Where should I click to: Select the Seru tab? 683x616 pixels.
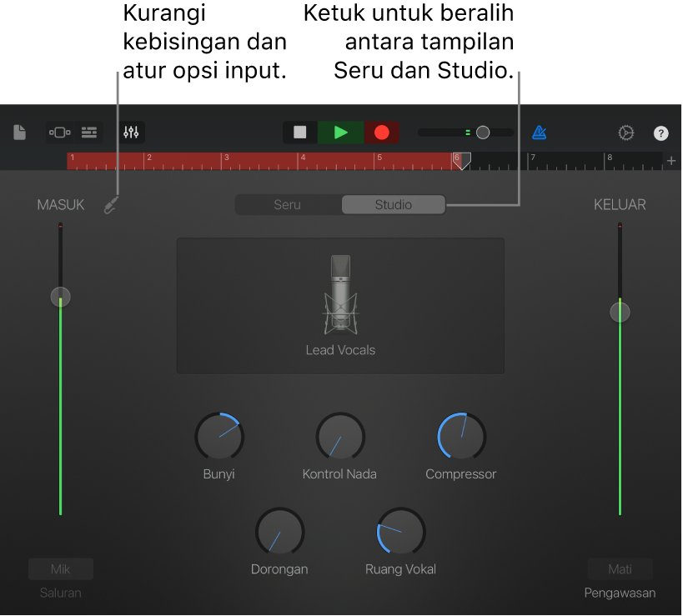(x=289, y=204)
